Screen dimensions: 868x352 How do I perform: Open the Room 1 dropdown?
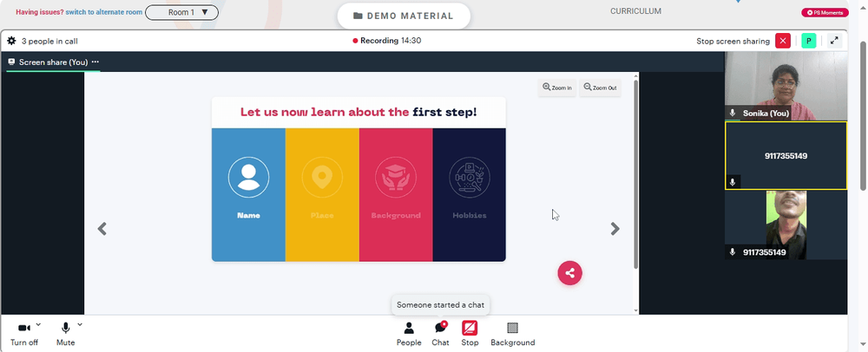pyautogui.click(x=181, y=12)
